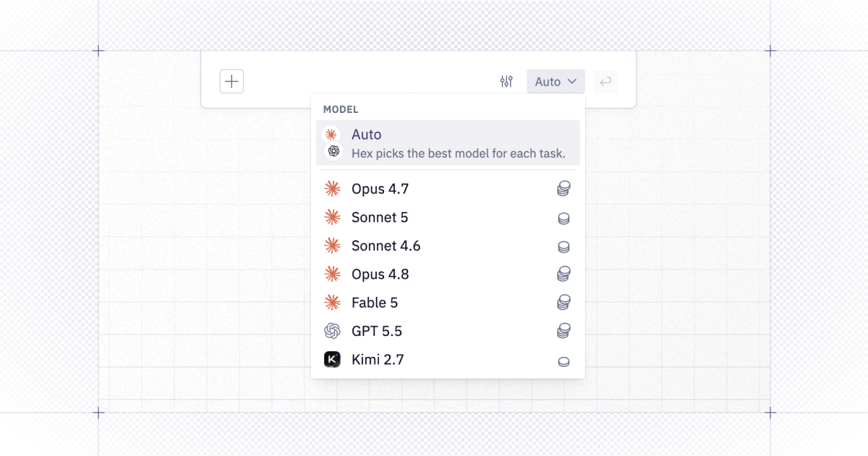Click the Auto row's knot logo
This screenshot has width=868, height=456.
[333, 151]
